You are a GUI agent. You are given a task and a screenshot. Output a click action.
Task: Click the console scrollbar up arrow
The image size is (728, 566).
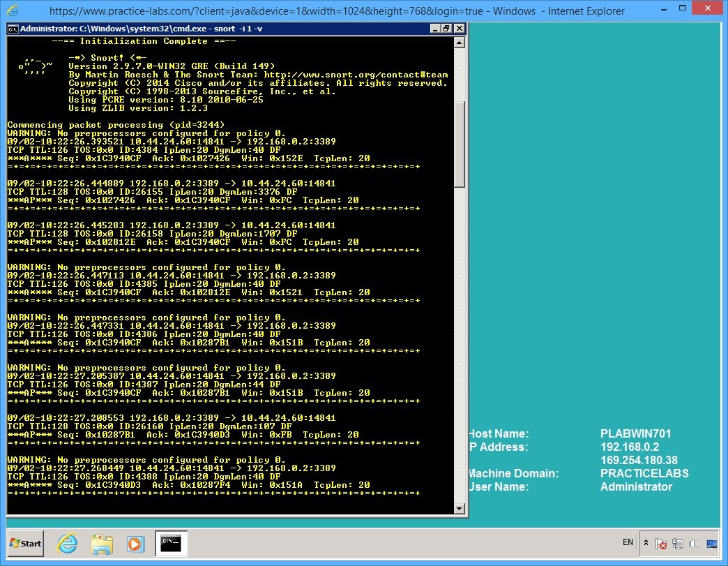click(x=460, y=41)
